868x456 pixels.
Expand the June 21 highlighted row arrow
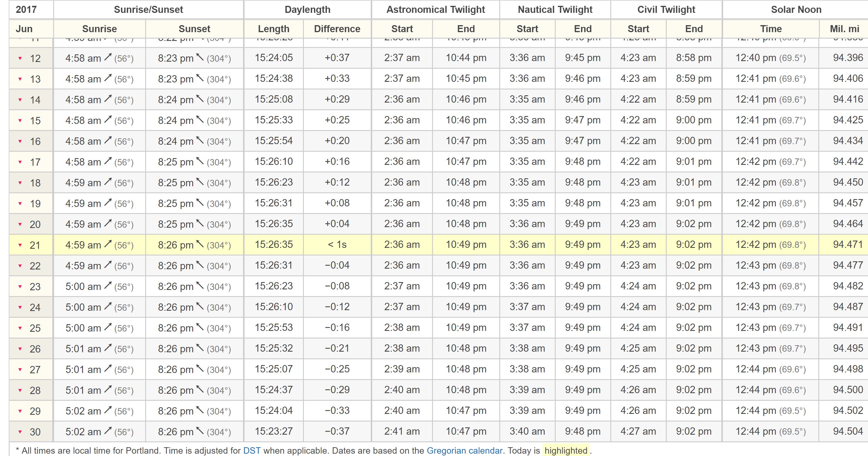(20, 245)
